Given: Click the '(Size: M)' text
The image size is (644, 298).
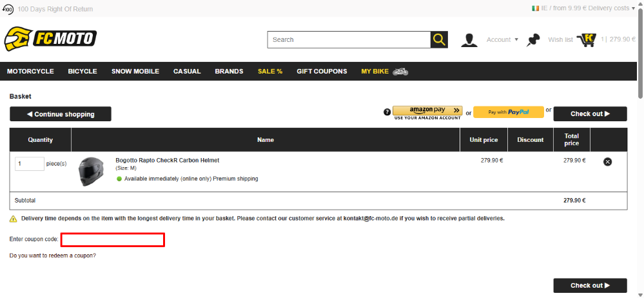Looking at the screenshot, I should click(126, 168).
